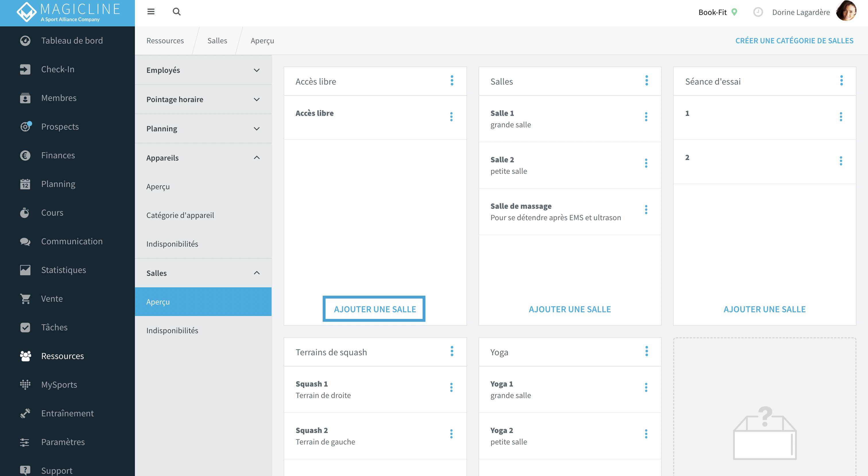Open the hamburger menu icon

coord(151,12)
